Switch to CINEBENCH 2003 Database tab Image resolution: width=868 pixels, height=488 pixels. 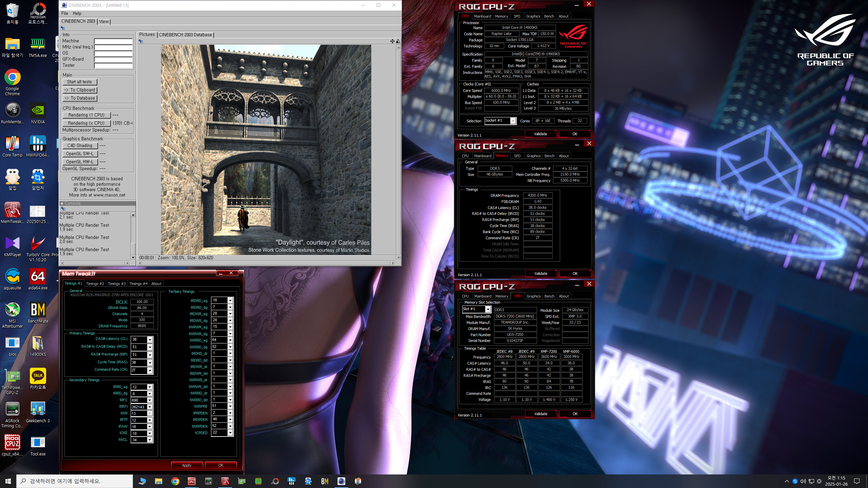pyautogui.click(x=185, y=35)
